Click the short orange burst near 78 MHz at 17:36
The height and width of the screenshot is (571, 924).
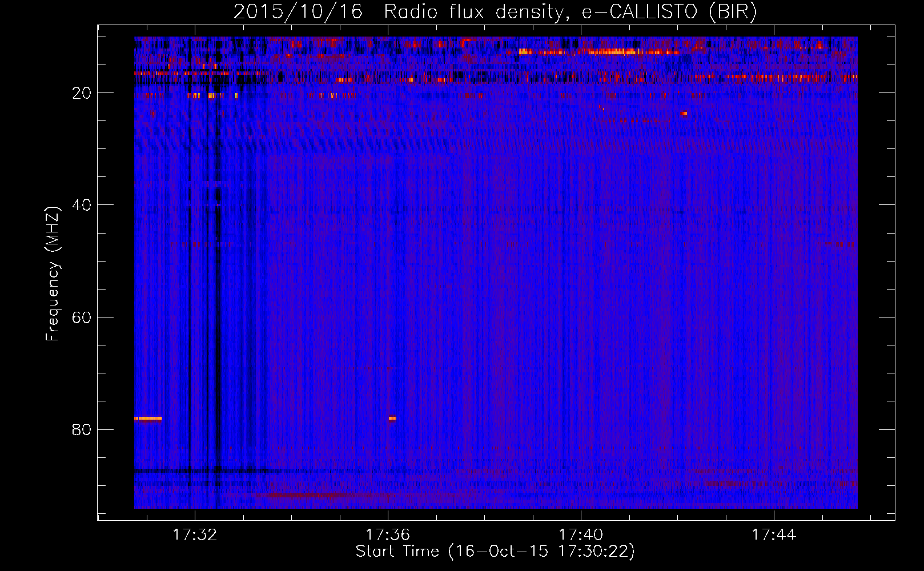pos(392,419)
